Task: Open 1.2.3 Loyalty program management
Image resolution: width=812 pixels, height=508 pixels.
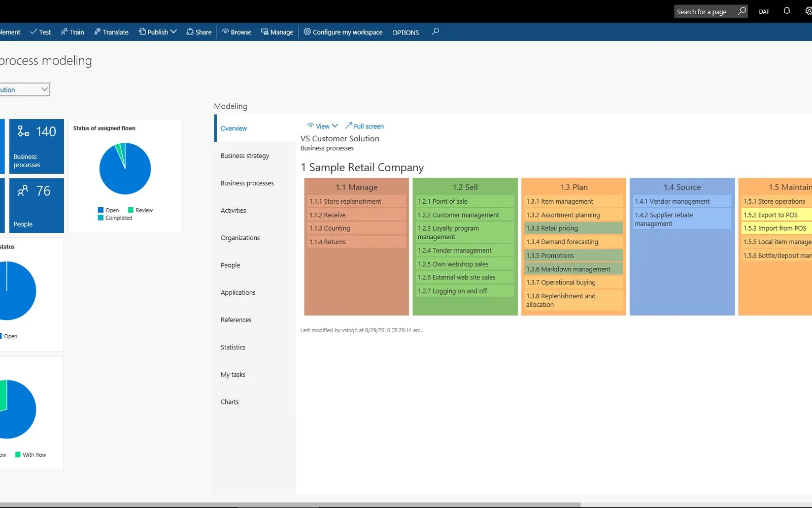Action: pos(465,233)
